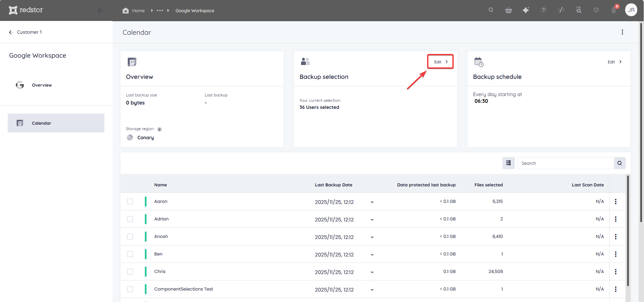Image resolution: width=644 pixels, height=302 pixels.
Task: Open row actions menu for Aaron
Action: [616, 202]
